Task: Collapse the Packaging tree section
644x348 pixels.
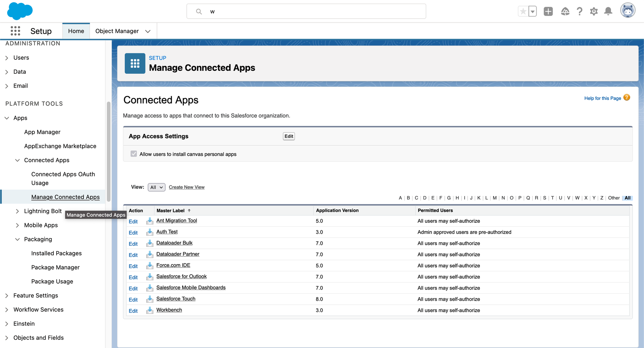Action: (17, 240)
